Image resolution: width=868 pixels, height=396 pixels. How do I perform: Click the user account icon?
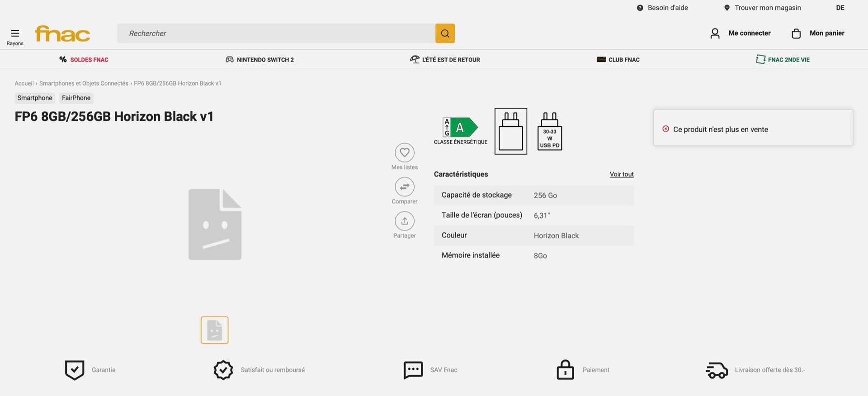pyautogui.click(x=715, y=33)
